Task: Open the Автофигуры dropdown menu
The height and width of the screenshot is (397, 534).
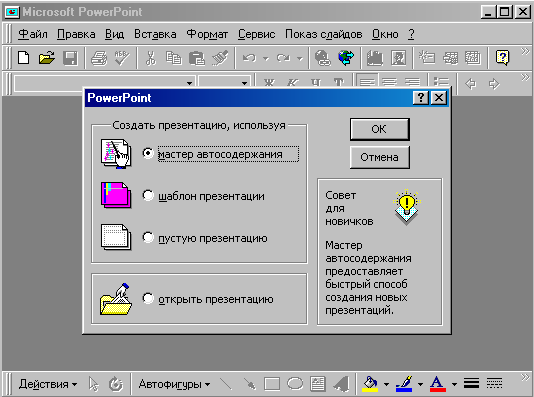Action: [x=174, y=384]
